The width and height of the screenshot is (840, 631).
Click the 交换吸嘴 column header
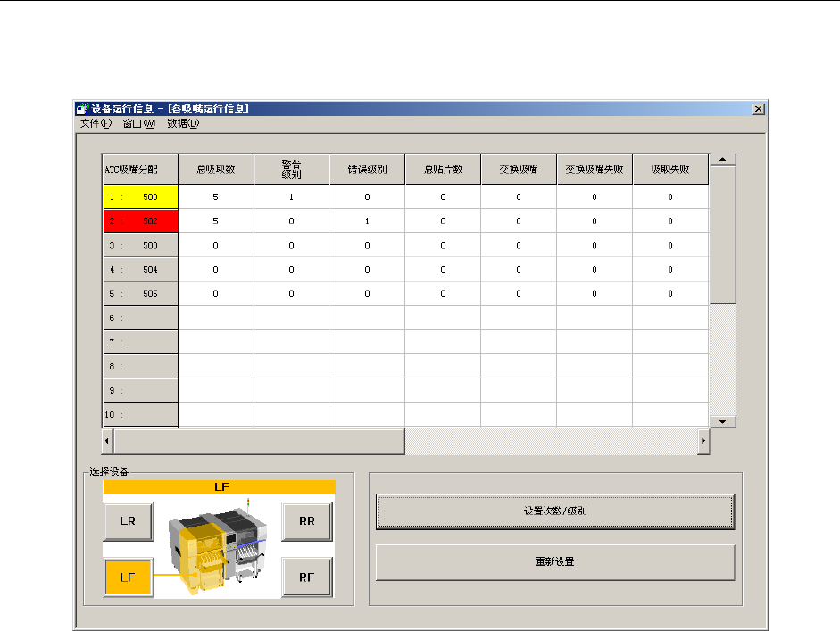click(519, 170)
